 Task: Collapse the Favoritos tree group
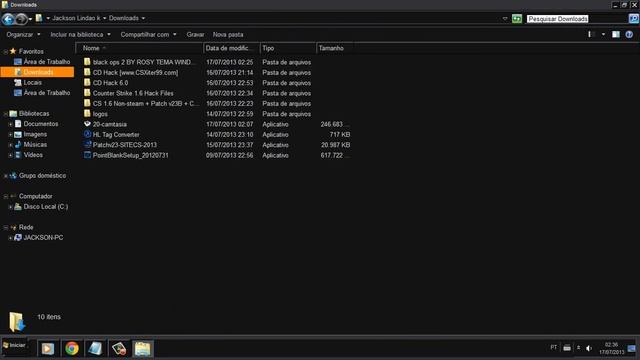5,52
